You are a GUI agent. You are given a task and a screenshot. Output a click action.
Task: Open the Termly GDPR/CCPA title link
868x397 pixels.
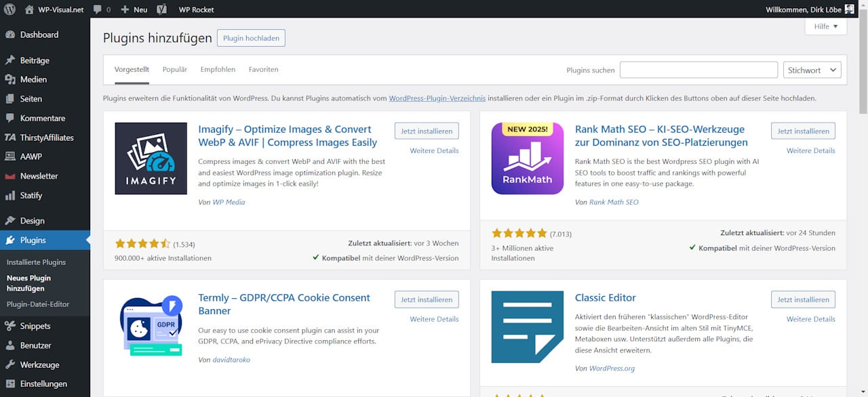point(284,304)
